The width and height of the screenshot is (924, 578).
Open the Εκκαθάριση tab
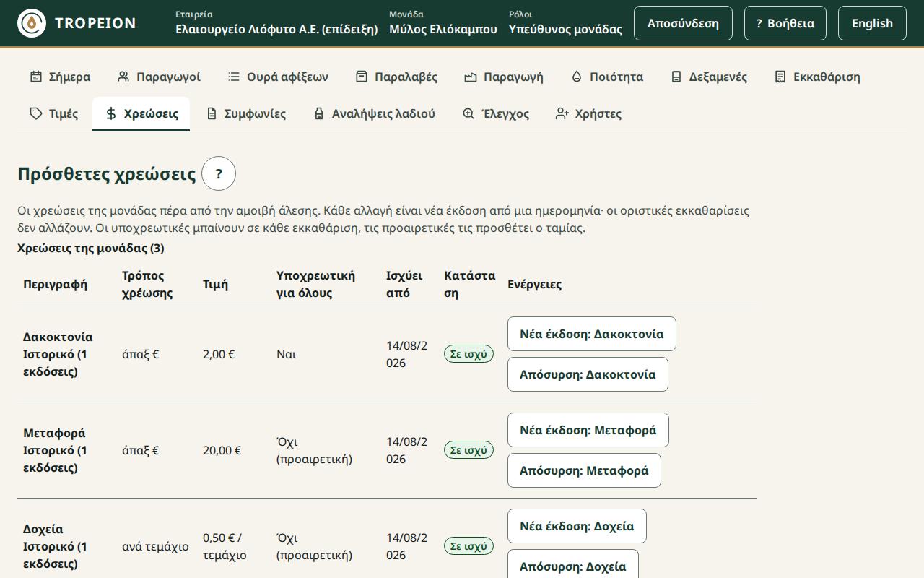(817, 77)
